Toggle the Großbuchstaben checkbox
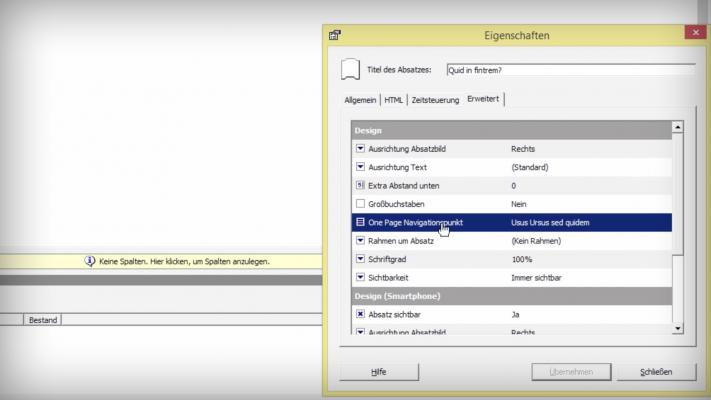The height and width of the screenshot is (400, 711). [x=360, y=204]
